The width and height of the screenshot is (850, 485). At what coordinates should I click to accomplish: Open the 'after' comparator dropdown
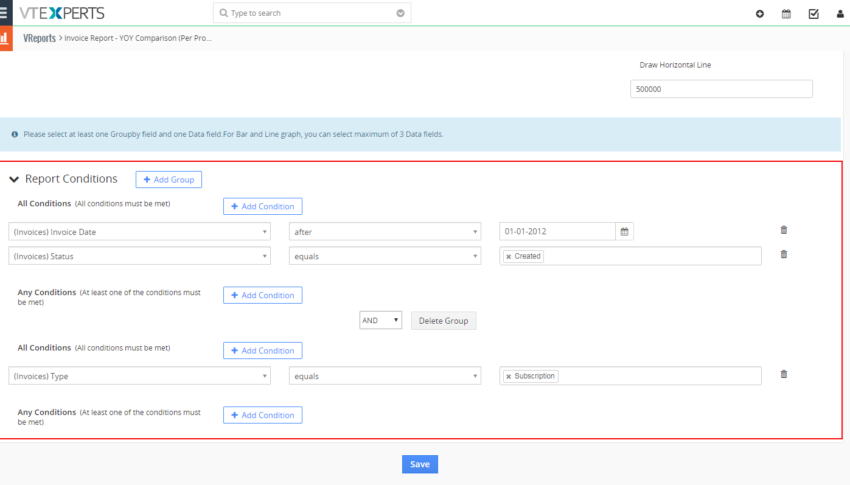(385, 231)
